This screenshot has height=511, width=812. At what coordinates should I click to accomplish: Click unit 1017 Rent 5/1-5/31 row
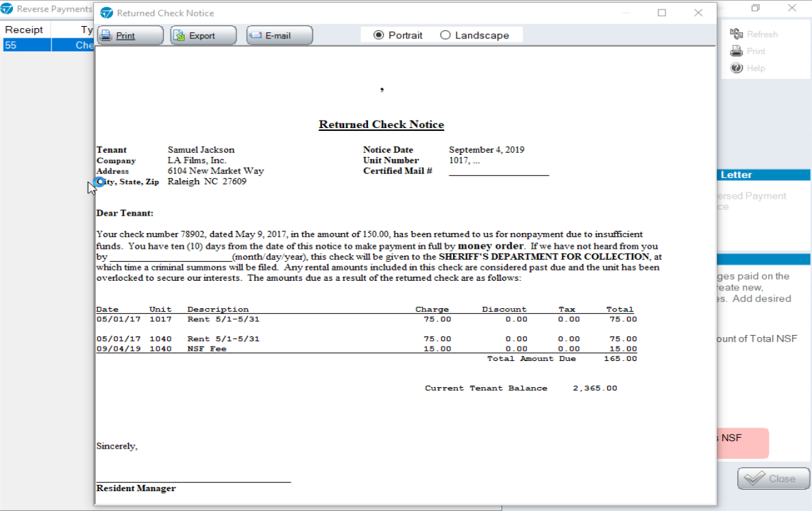click(367, 319)
